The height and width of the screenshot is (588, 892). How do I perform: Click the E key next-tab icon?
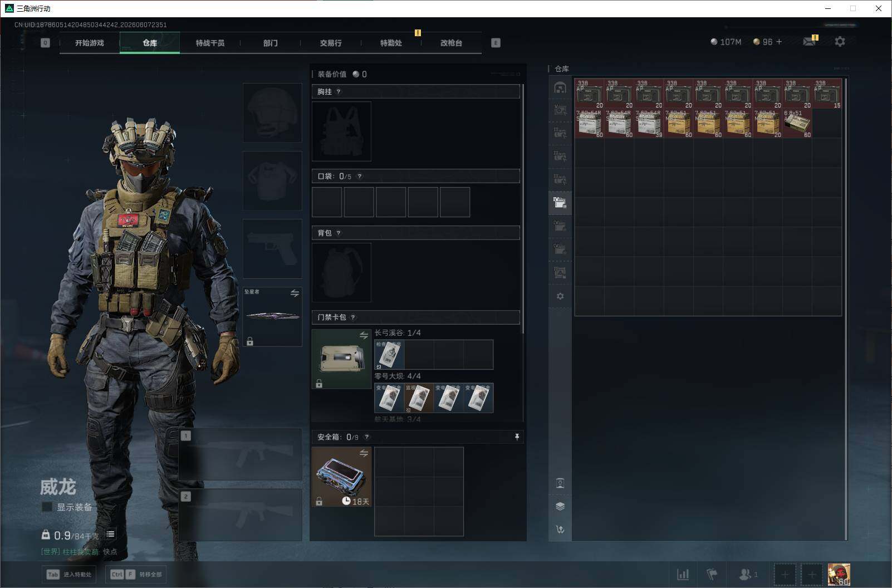(496, 43)
